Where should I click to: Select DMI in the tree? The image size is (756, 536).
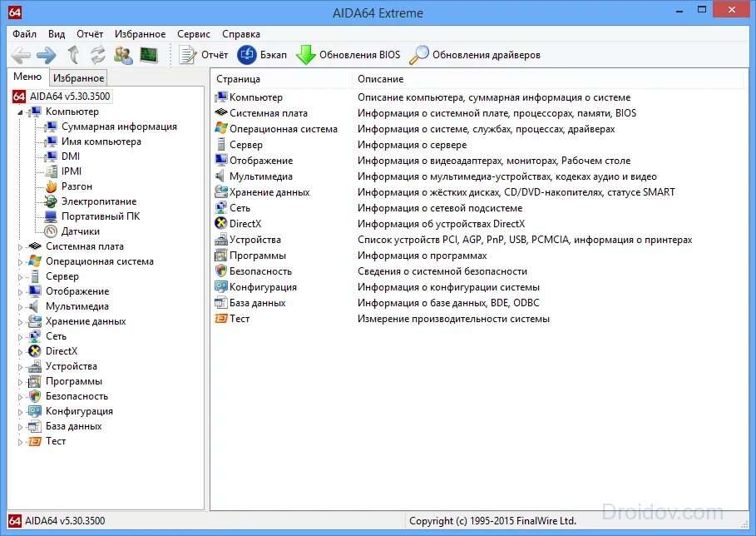click(x=71, y=156)
